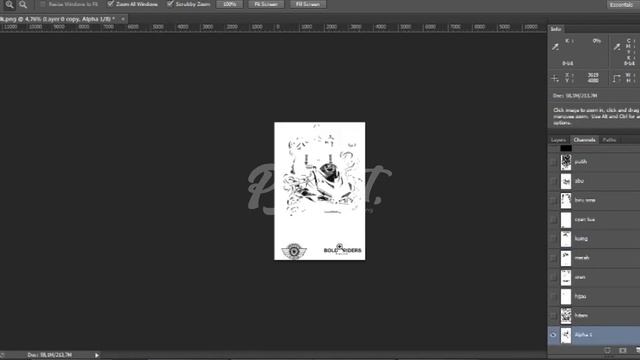Click the winged emblem logo on canvas
Viewport: 640px width, 360px height.
[293, 251]
